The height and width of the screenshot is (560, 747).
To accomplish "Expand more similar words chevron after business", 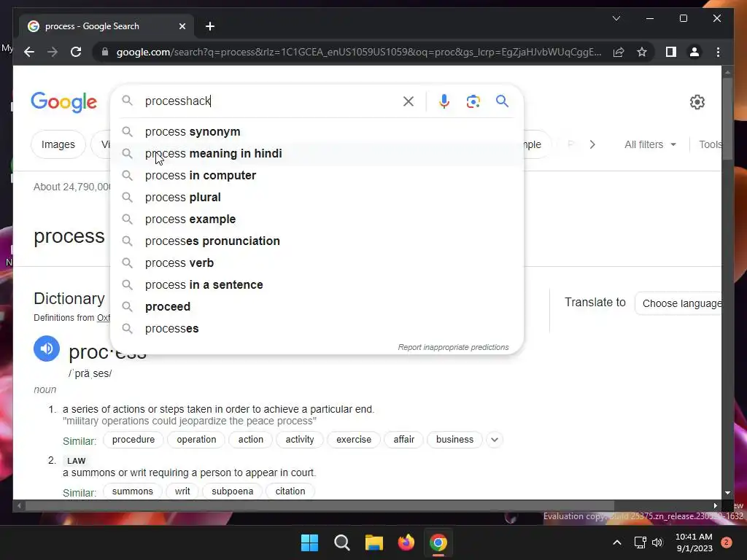I will 495,440.
